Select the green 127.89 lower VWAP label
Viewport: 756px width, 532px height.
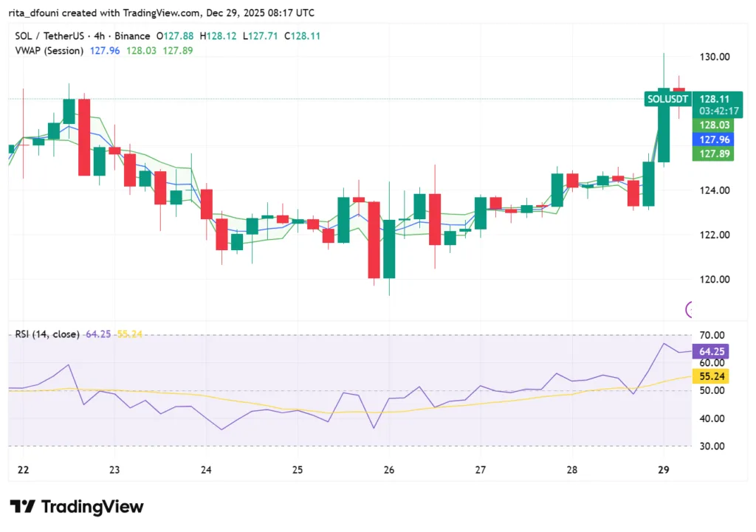[x=713, y=153]
